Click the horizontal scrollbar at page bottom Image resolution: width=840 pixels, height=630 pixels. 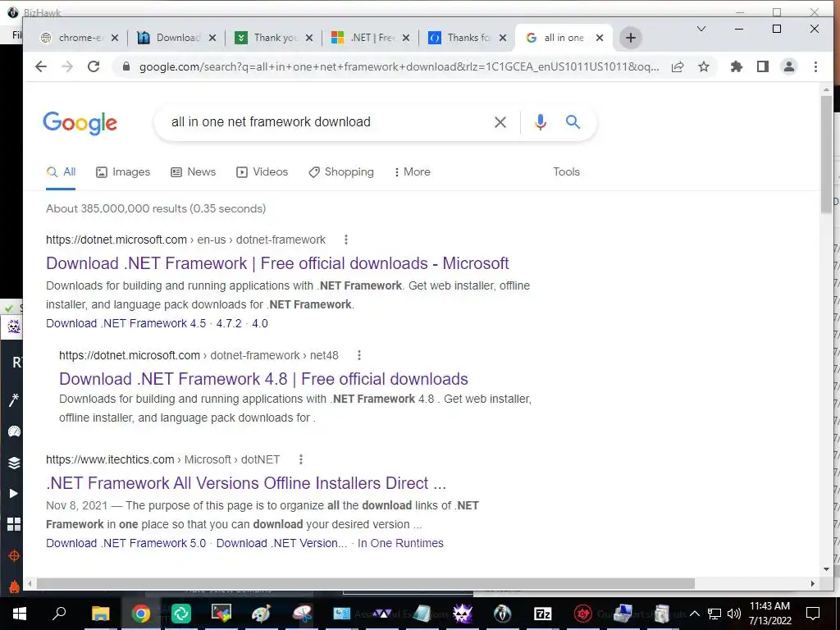point(366,583)
